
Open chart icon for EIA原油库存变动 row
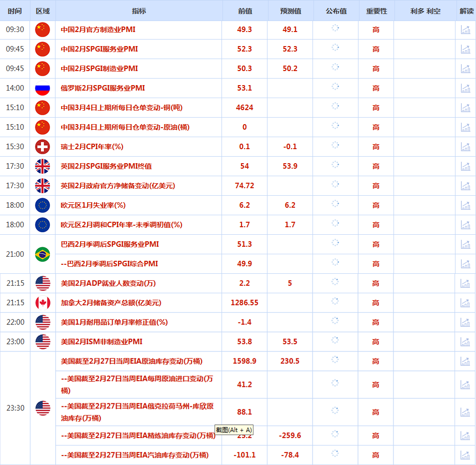pos(465,361)
